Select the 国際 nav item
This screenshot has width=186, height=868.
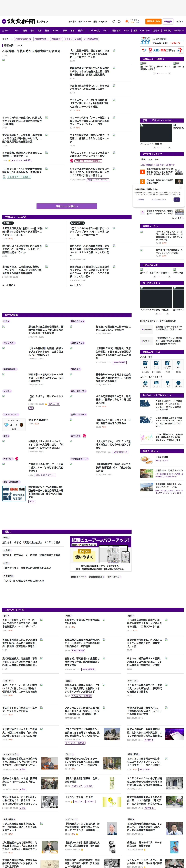click(65, 30)
